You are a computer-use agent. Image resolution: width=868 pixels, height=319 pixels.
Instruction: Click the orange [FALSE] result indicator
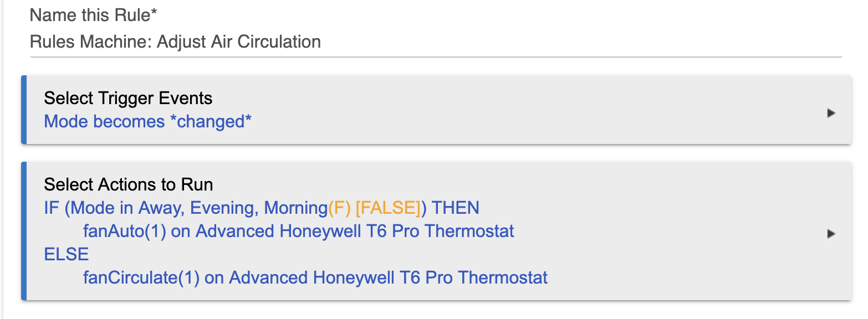388,208
